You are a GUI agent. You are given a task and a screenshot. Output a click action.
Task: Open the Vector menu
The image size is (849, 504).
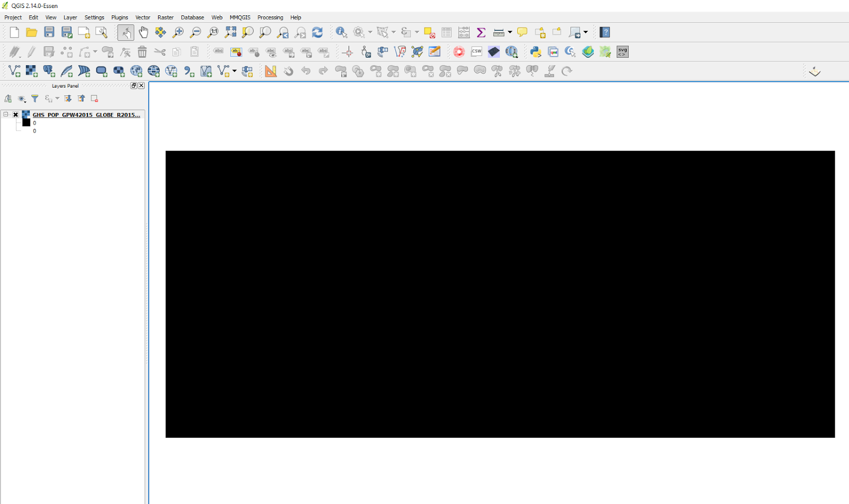143,18
